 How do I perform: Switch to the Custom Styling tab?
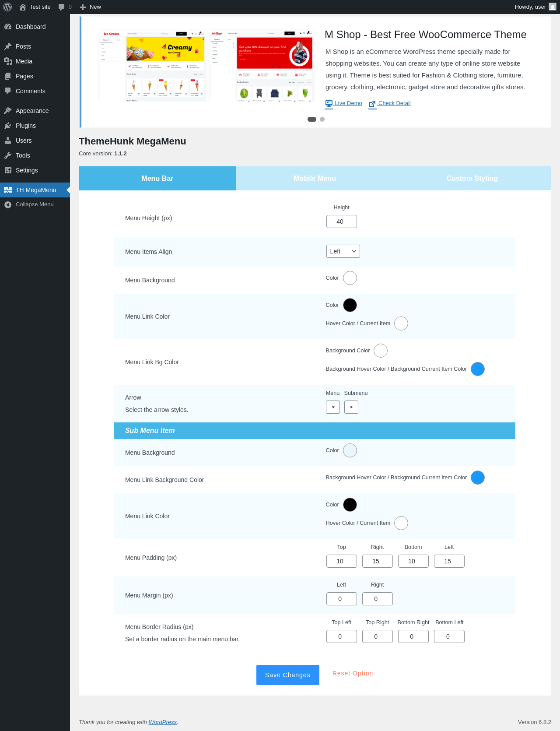[x=472, y=179]
